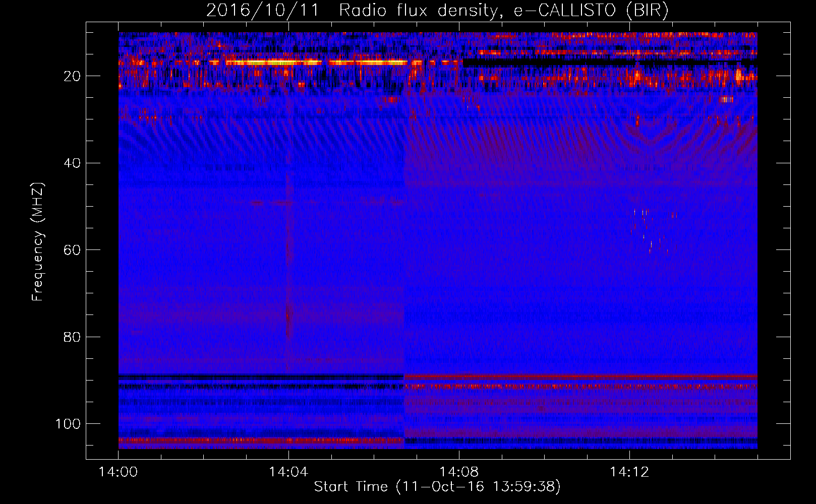Click the 'Frequency (MHZ)' axis label

pos(38,241)
